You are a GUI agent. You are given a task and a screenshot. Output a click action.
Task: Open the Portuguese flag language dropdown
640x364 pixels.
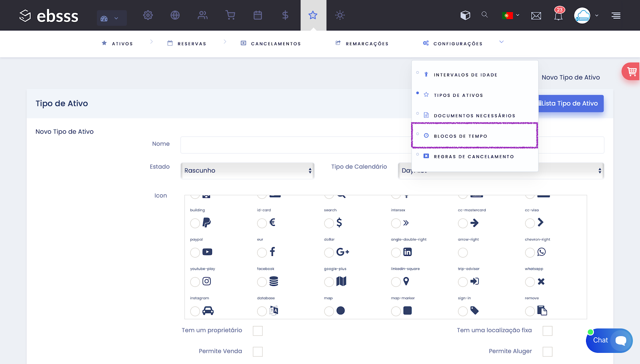click(511, 15)
